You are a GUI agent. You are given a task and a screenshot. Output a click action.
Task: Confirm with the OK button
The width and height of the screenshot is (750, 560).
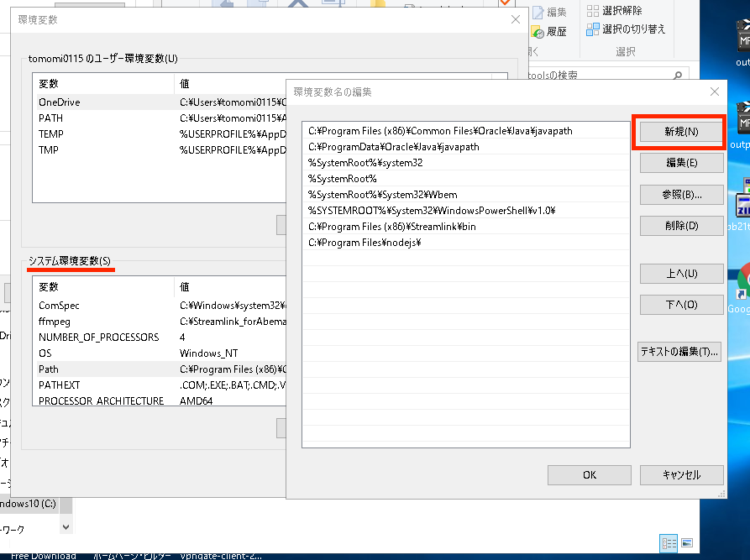[x=590, y=475]
